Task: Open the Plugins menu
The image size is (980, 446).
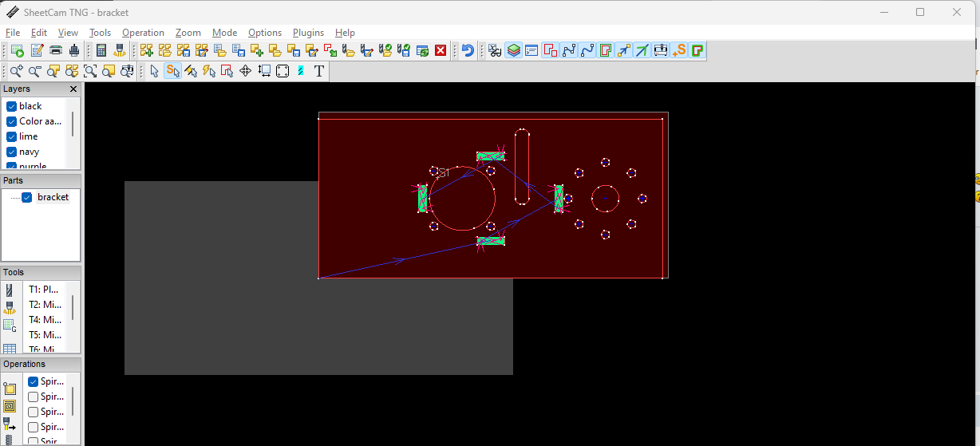Action: click(x=308, y=33)
